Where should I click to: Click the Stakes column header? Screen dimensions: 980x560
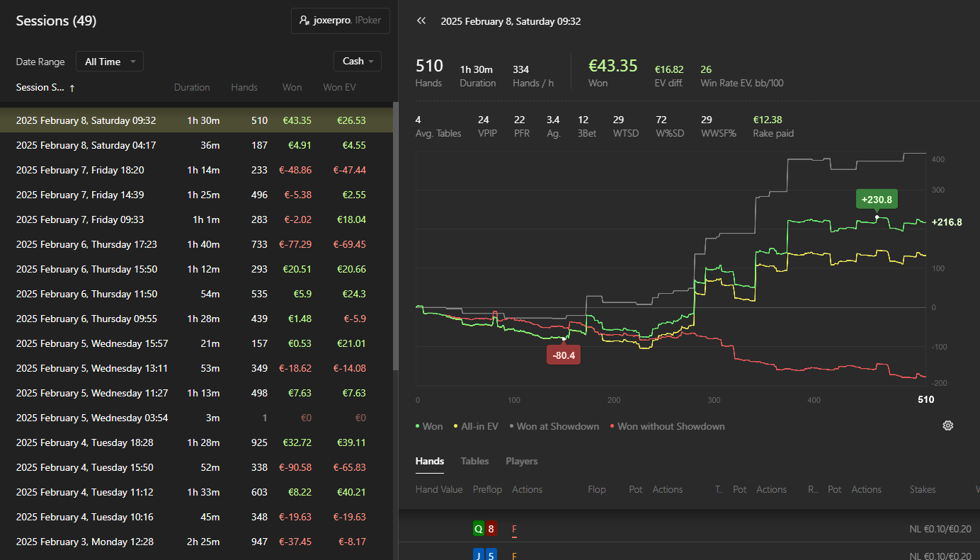click(923, 489)
